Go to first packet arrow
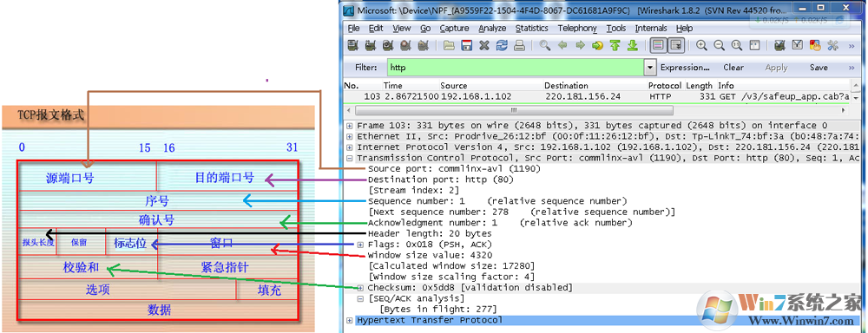The height and width of the screenshot is (333, 868). tap(615, 46)
